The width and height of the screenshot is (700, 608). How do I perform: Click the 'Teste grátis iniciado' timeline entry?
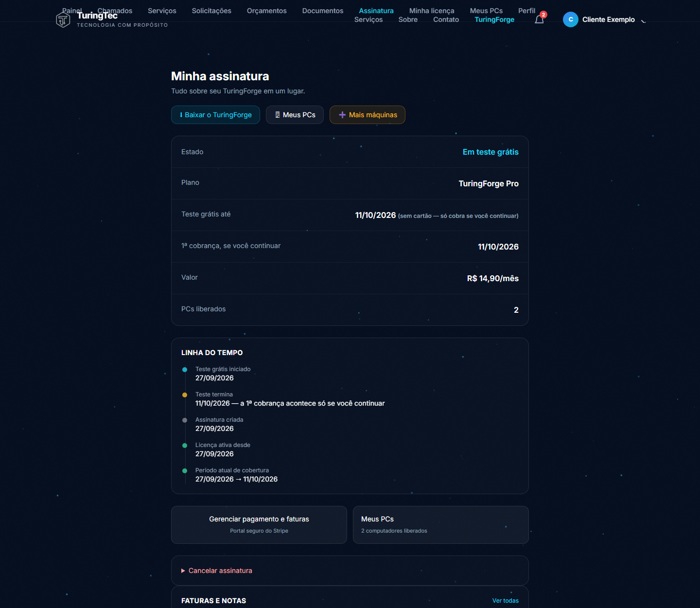click(x=223, y=374)
